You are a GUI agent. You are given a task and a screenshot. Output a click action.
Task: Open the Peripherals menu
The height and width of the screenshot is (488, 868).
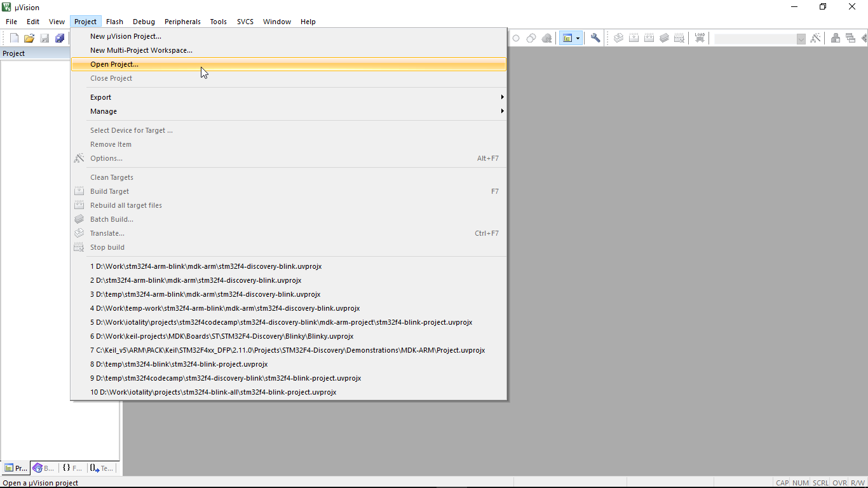[x=182, y=22]
